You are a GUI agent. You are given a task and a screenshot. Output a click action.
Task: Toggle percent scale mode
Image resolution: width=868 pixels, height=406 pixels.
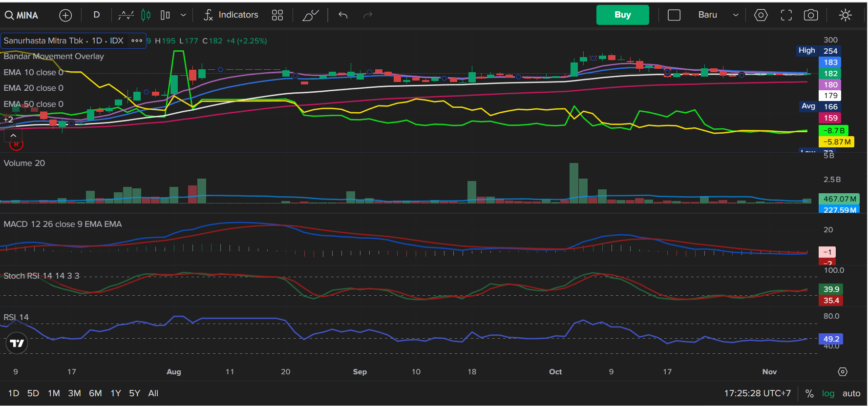point(809,393)
